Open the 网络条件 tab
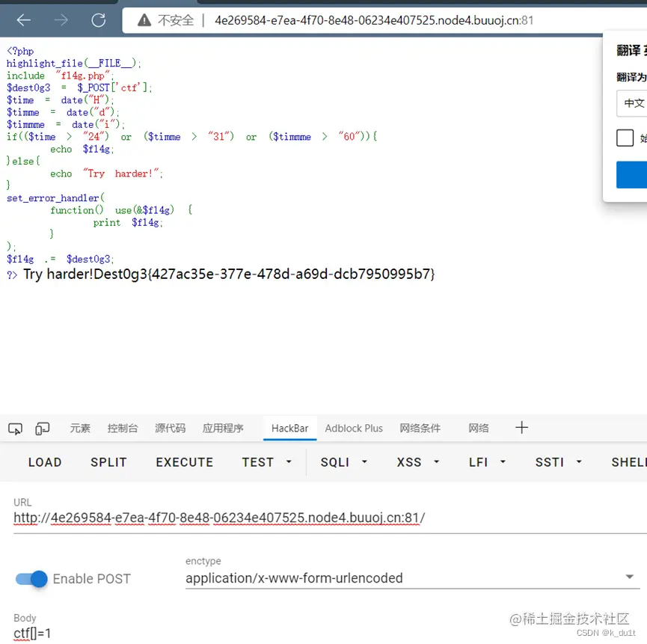 [x=420, y=429]
